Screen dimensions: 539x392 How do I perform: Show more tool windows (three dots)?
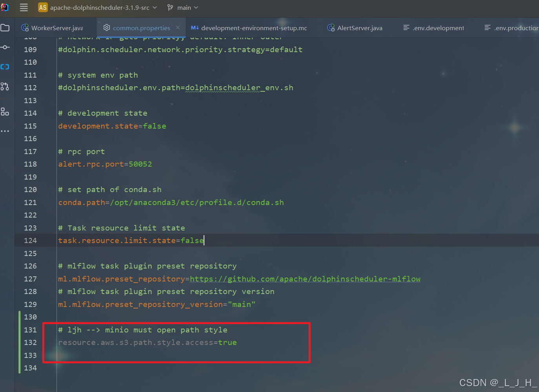[5, 131]
